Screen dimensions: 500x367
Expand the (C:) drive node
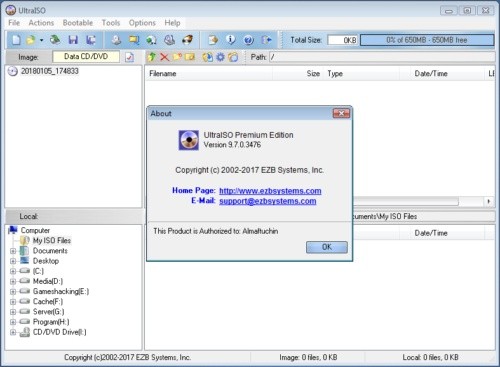13,271
